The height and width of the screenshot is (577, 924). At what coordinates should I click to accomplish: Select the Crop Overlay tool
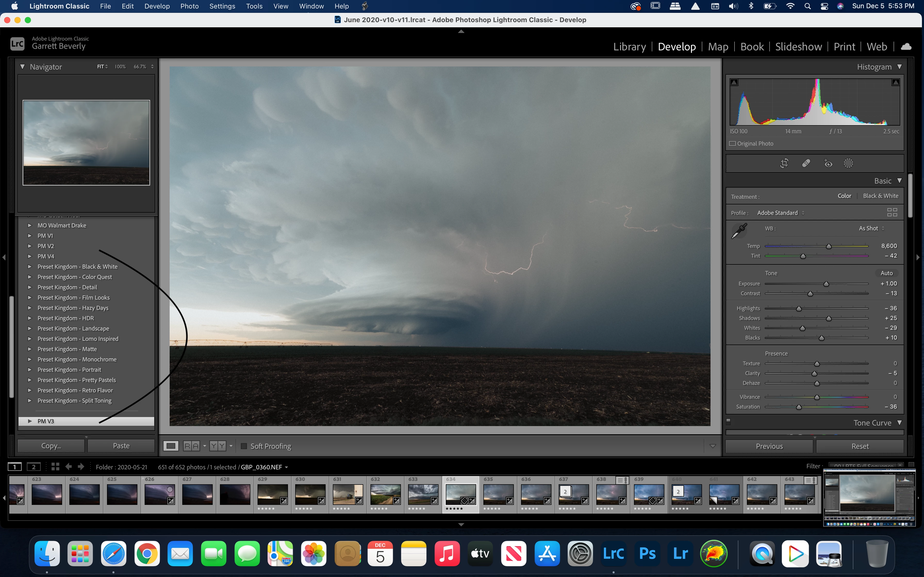coord(784,163)
